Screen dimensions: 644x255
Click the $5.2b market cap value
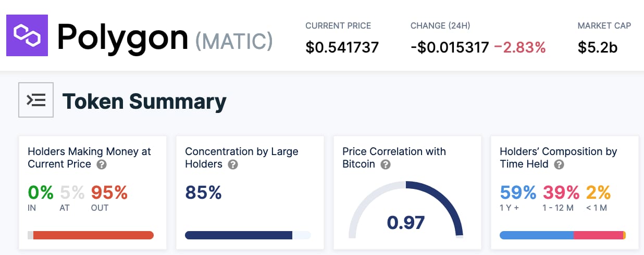click(598, 48)
